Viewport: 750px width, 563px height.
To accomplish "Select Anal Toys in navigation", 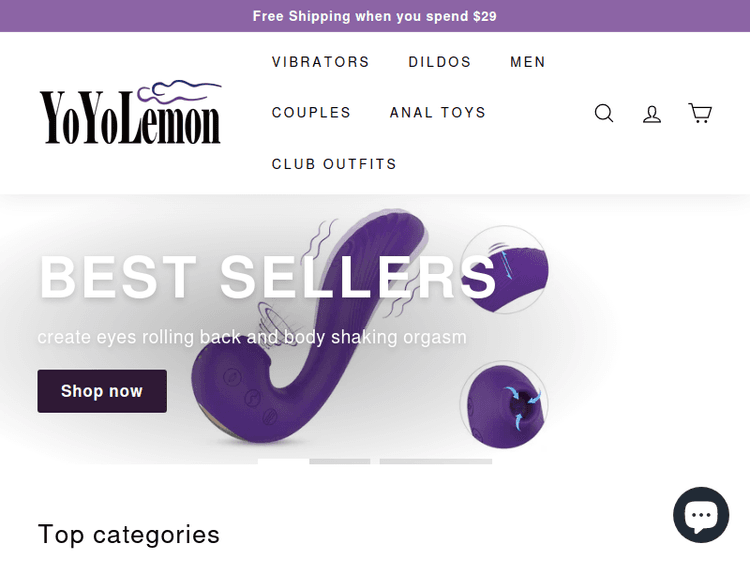I will pyautogui.click(x=437, y=113).
